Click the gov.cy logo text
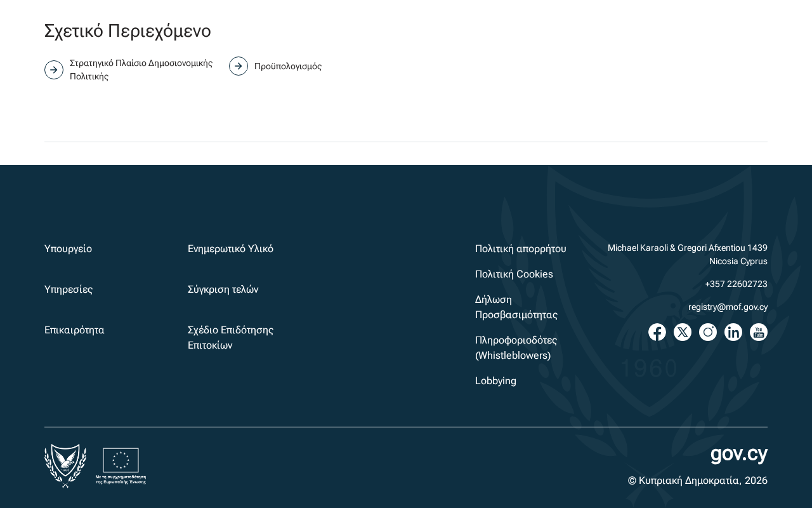This screenshot has height=508, width=812. tap(739, 453)
